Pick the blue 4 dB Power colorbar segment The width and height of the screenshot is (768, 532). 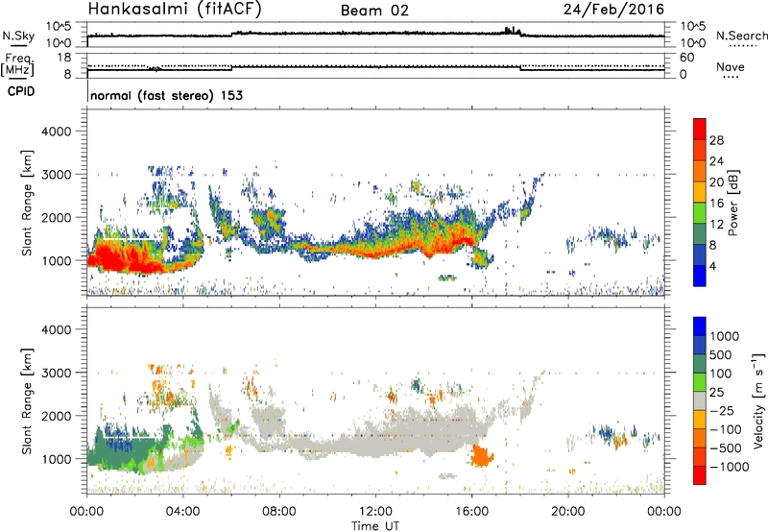point(700,276)
